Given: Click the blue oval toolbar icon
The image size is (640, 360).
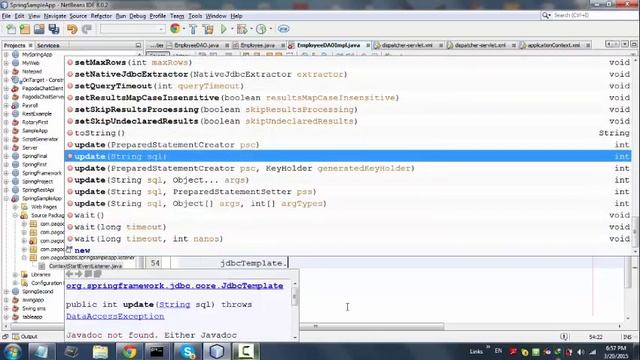Looking at the screenshot, I should (284, 29).
